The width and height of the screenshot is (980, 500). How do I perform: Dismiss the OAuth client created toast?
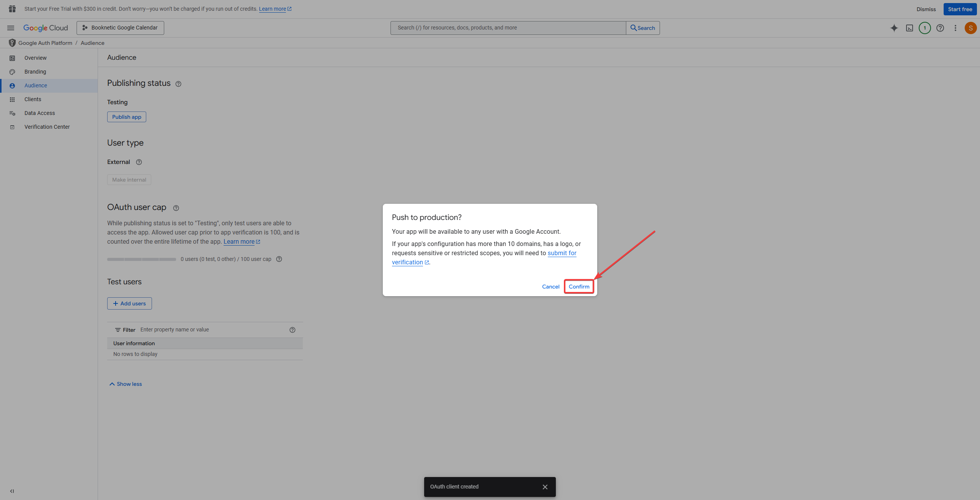[545, 487]
